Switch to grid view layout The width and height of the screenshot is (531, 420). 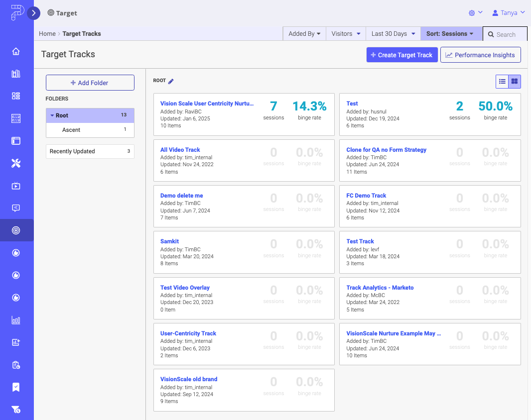[x=515, y=82]
